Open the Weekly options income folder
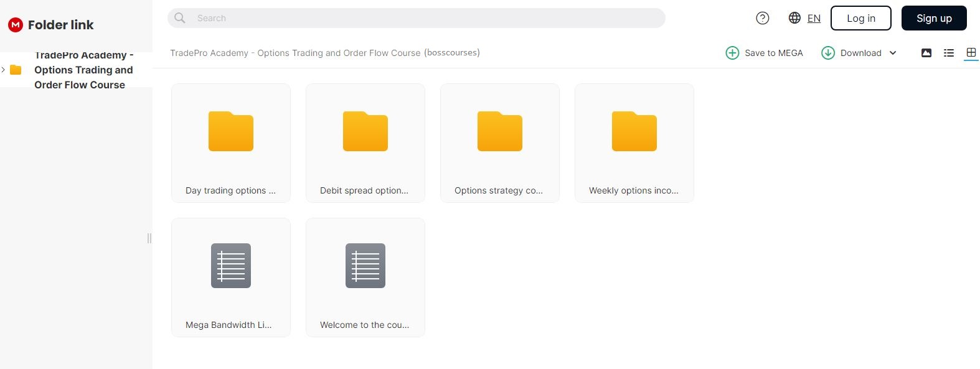 coord(634,143)
